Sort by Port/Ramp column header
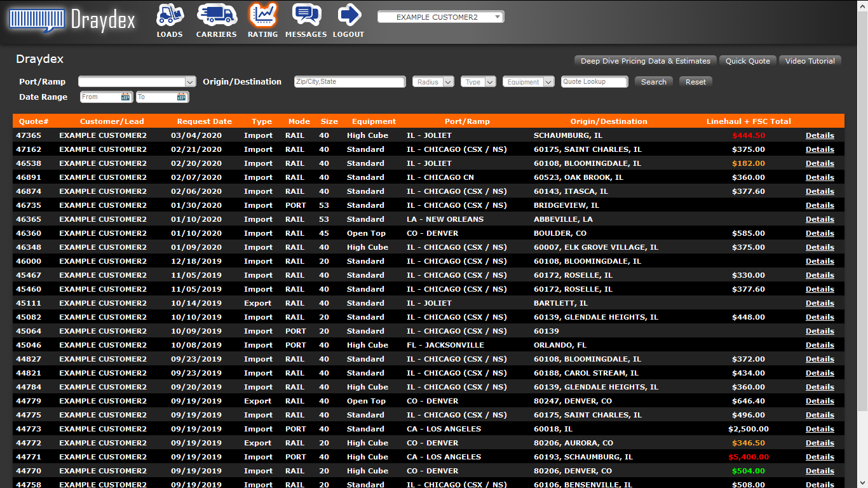The image size is (868, 488). pos(467,121)
